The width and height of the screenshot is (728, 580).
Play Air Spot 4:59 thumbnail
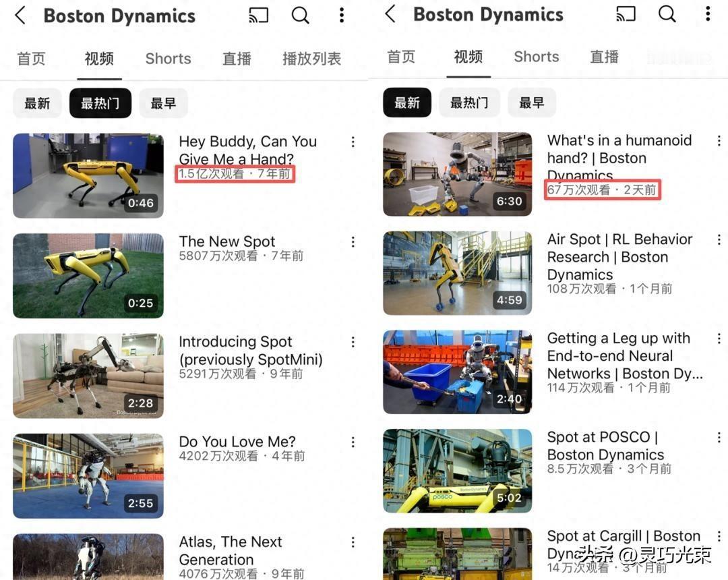click(x=457, y=273)
